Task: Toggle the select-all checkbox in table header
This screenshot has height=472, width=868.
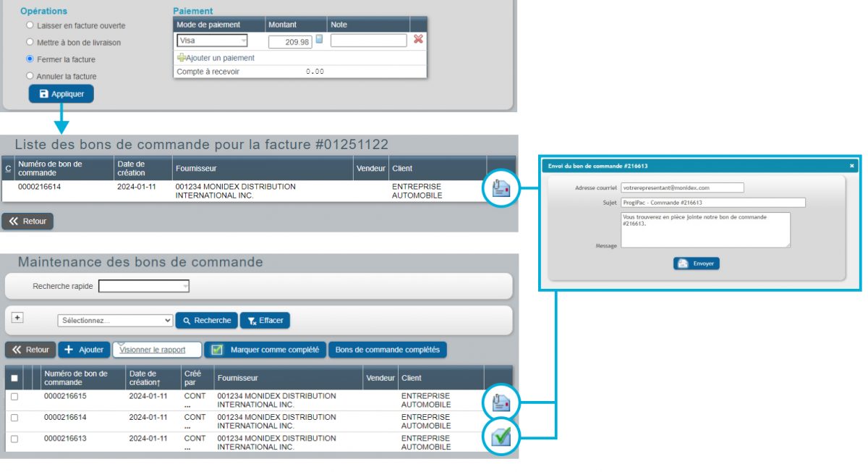Action: click(x=14, y=378)
